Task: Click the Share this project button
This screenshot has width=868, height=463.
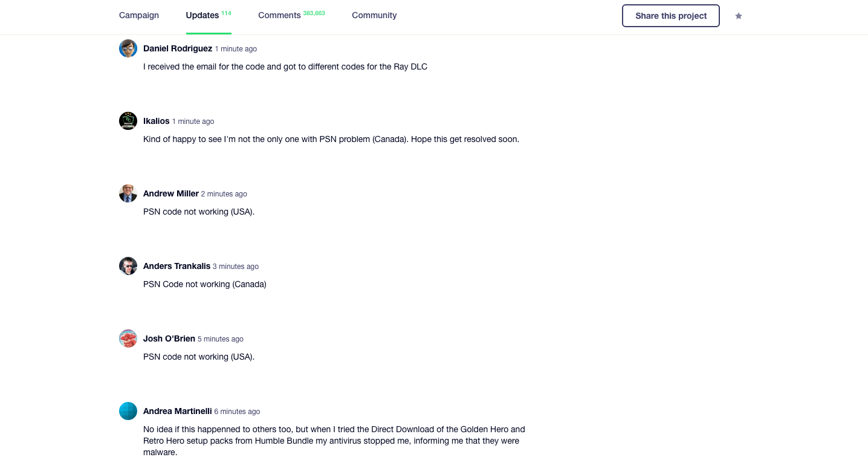Action: [x=670, y=16]
